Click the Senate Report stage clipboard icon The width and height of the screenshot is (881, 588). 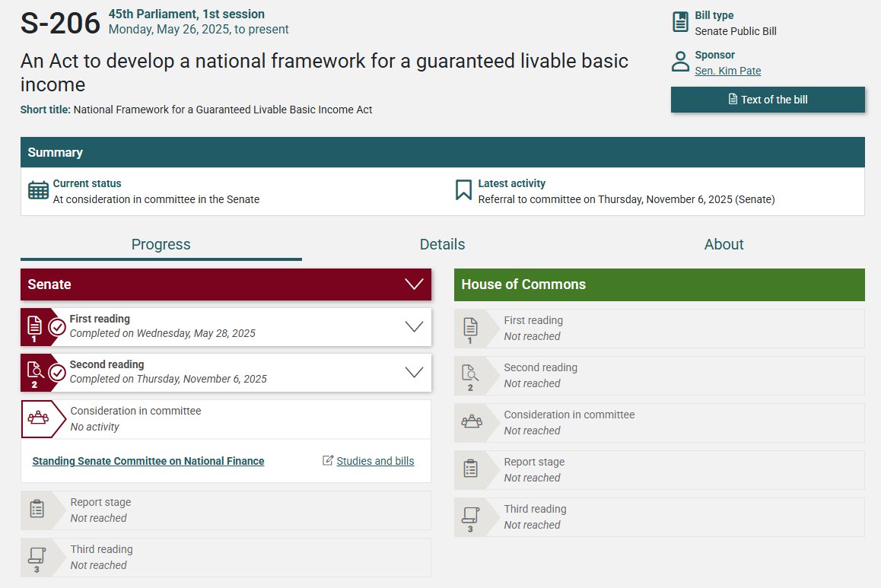coord(37,510)
